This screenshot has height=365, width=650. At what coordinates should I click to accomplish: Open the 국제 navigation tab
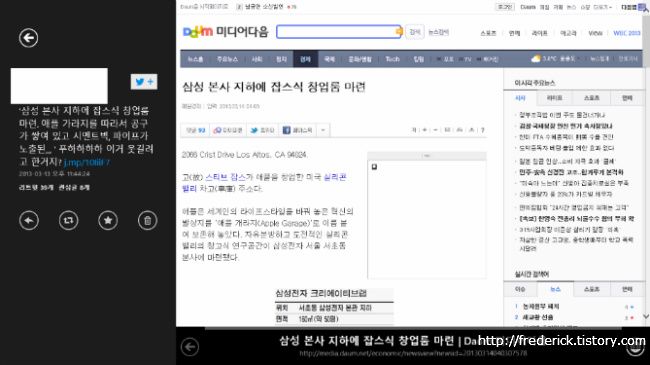(330, 59)
